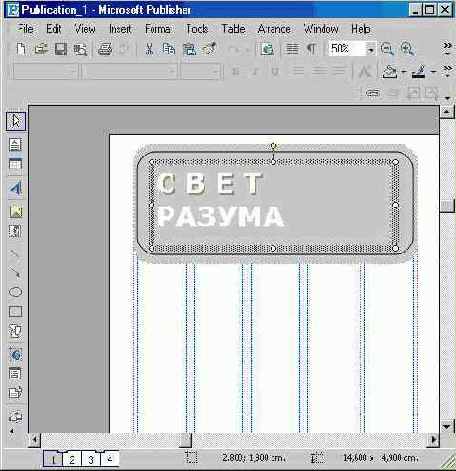Toggle Bold formatting
The height and width of the screenshot is (471, 456).
(x=236, y=71)
